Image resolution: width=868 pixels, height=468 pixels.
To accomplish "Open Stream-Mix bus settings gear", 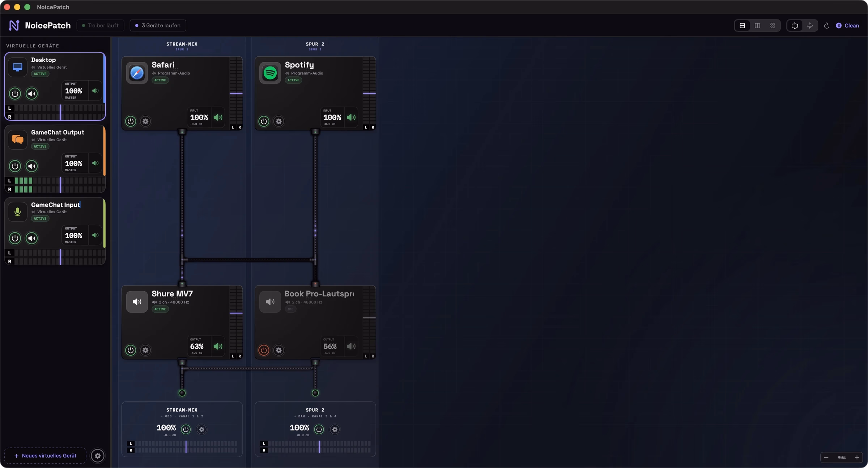I will 202,429.
